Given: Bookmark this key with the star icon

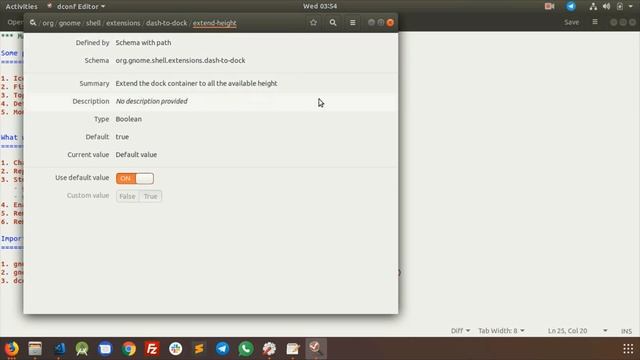Looking at the screenshot, I should click(x=313, y=23).
